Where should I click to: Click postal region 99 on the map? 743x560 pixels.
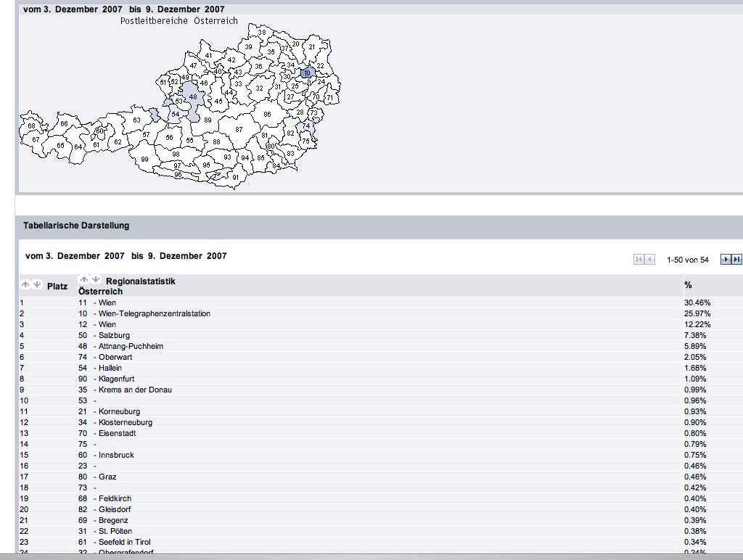(x=144, y=160)
